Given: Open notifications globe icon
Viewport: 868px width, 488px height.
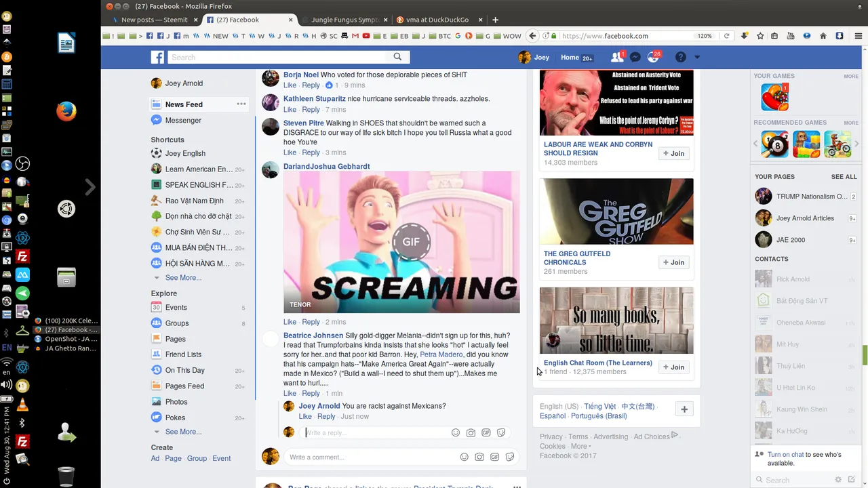Looking at the screenshot, I should [x=653, y=58].
